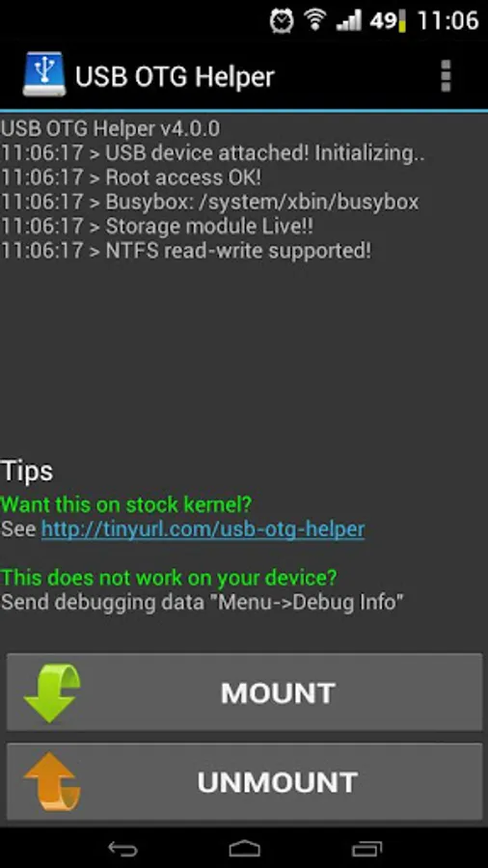Open the recent apps navigation icon
This screenshot has height=868, width=488.
[366, 848]
